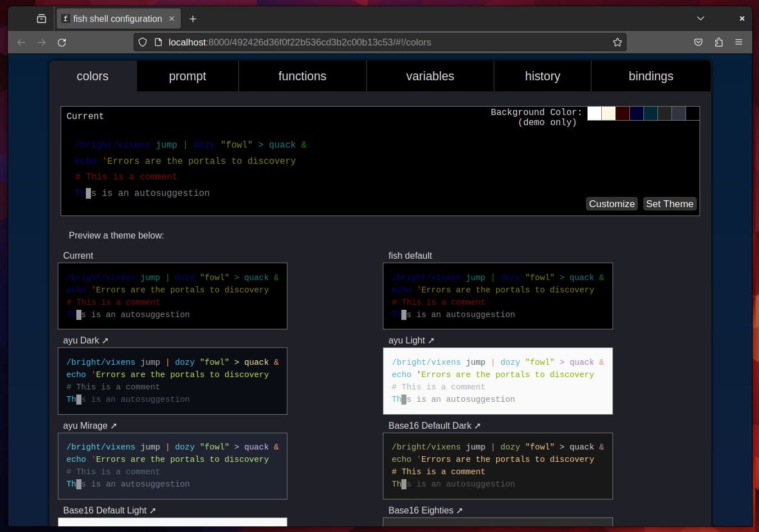Reload the current page
This screenshot has width=759, height=532.
[x=62, y=42]
